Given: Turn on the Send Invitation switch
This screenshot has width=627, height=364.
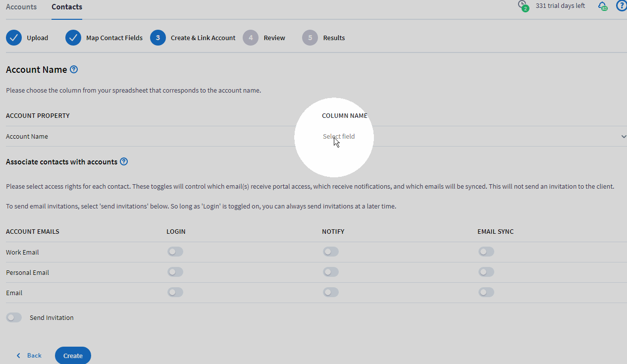Looking at the screenshot, I should point(14,317).
